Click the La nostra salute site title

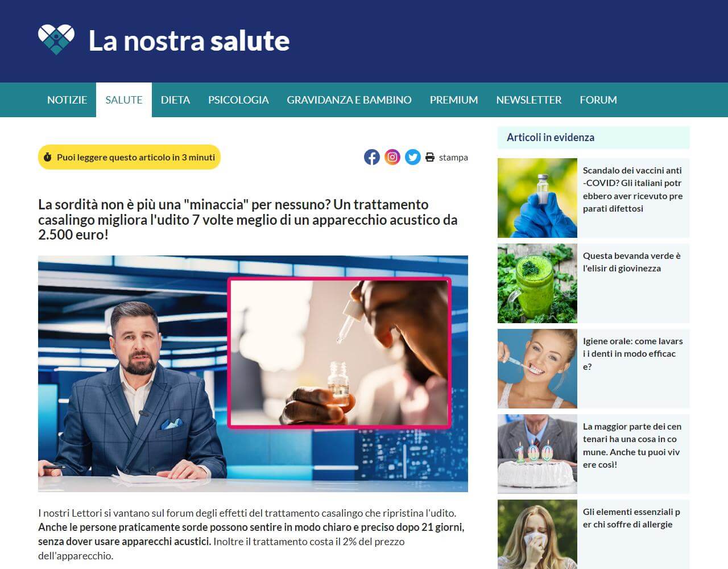click(x=189, y=41)
